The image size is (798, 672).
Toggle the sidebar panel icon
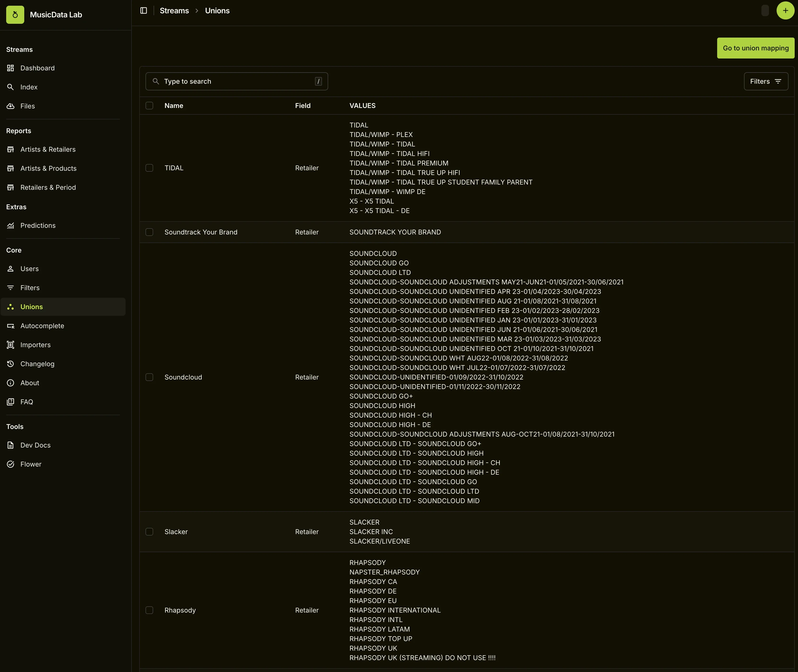point(144,11)
